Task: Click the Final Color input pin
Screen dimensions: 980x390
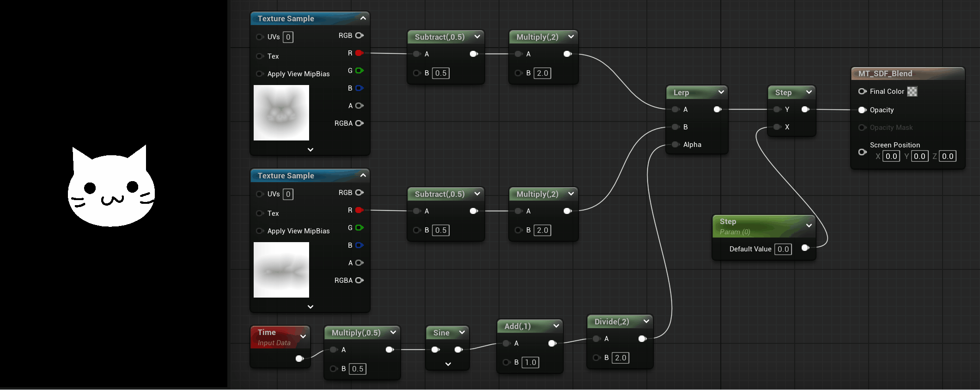Action: [862, 91]
